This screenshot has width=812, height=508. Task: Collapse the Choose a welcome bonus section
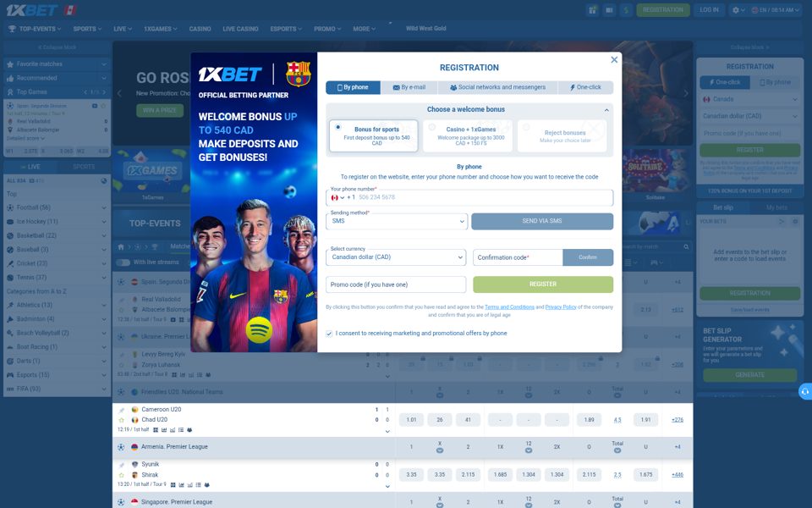(x=606, y=110)
